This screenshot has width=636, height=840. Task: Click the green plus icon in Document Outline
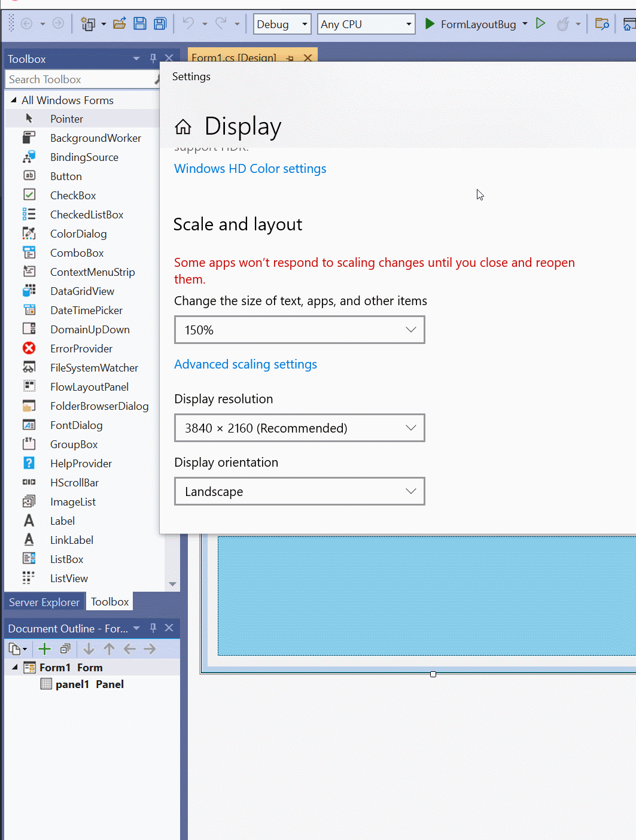point(44,649)
